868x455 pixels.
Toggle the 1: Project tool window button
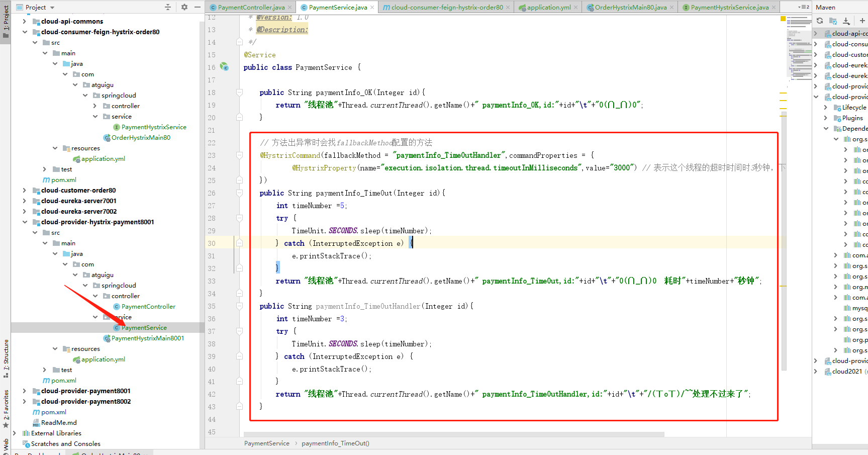(6, 23)
